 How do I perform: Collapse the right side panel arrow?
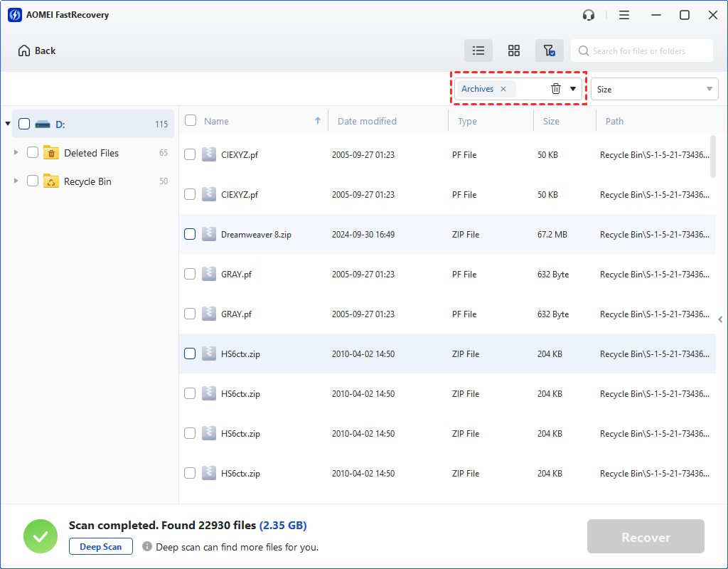[720, 319]
